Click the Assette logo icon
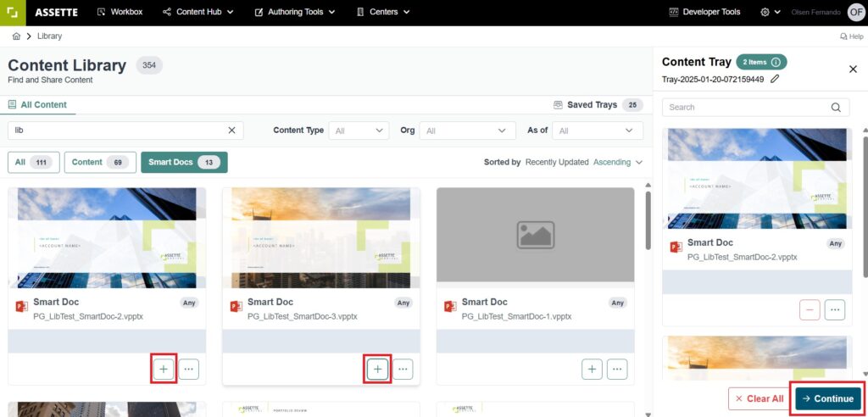The width and height of the screenshot is (868, 417). click(x=13, y=12)
